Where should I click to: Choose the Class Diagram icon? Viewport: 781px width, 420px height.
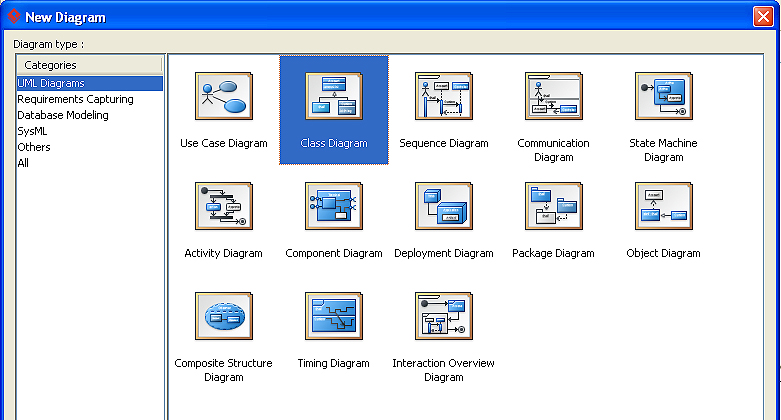coord(334,97)
